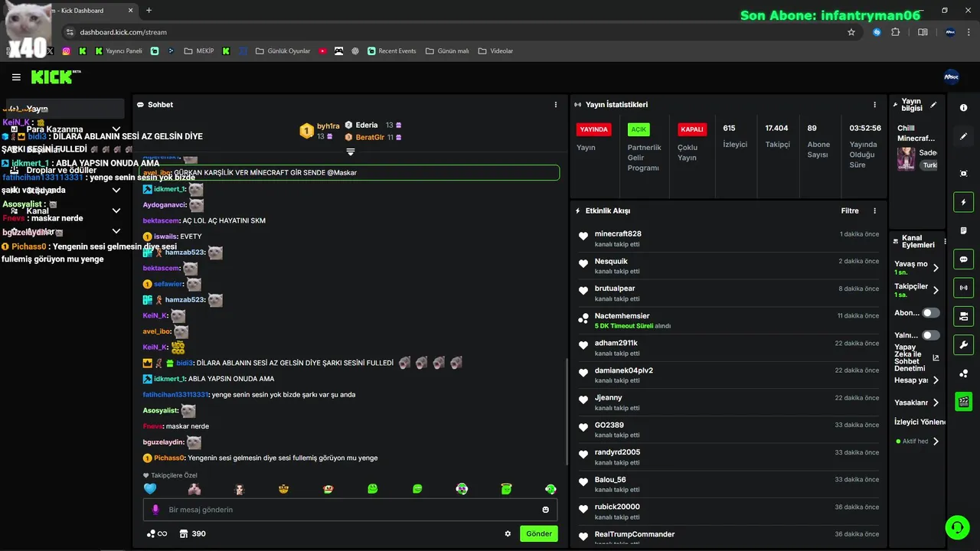Viewport: 980px width, 551px height.
Task: Open Yayıncı Paneli bookmark
Action: (119, 51)
